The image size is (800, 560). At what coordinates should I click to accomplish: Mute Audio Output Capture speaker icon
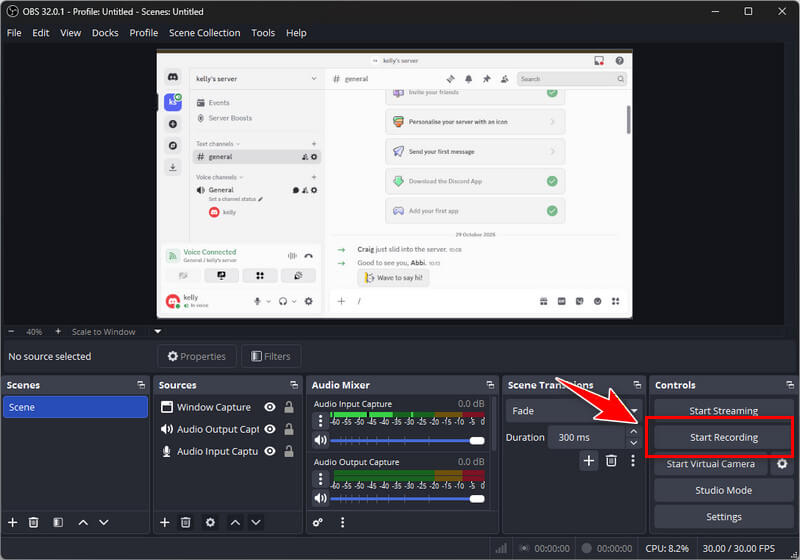point(320,498)
